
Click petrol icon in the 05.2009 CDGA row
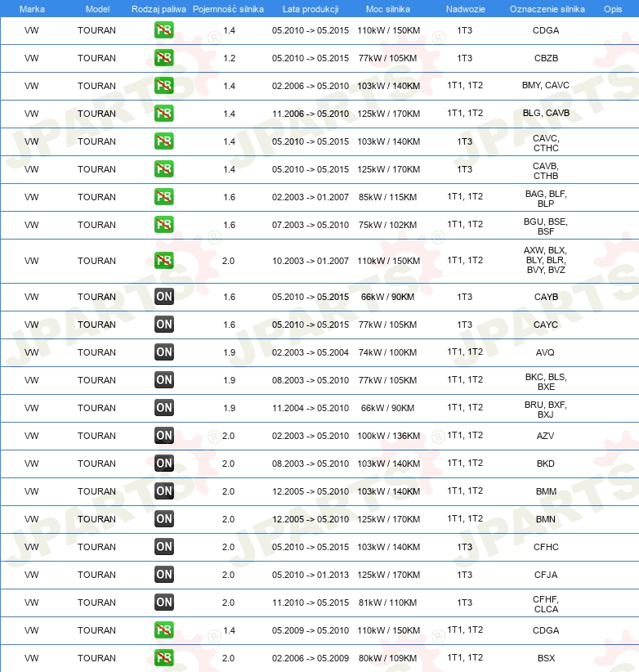[x=164, y=630]
